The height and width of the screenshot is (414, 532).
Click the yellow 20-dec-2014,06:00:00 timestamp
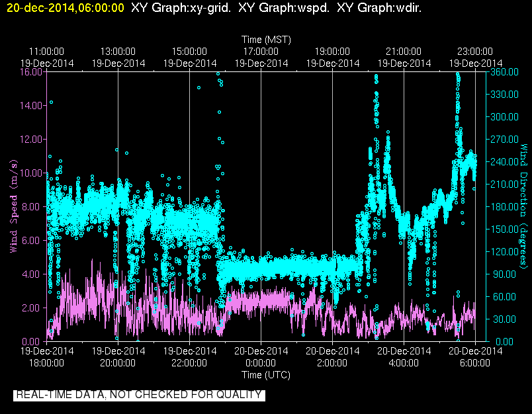point(66,8)
